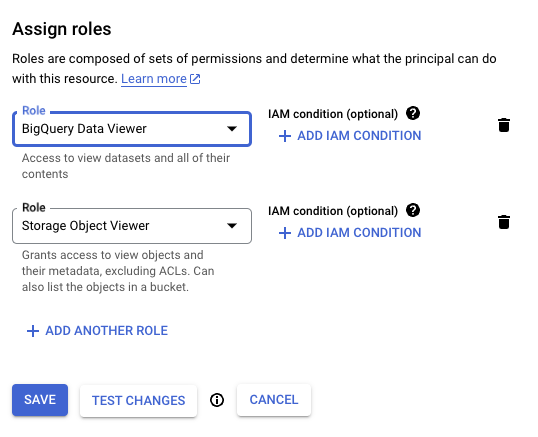Click the plus icon next to ADD ANOTHER ROLE
This screenshot has width=538, height=437.
point(33,331)
